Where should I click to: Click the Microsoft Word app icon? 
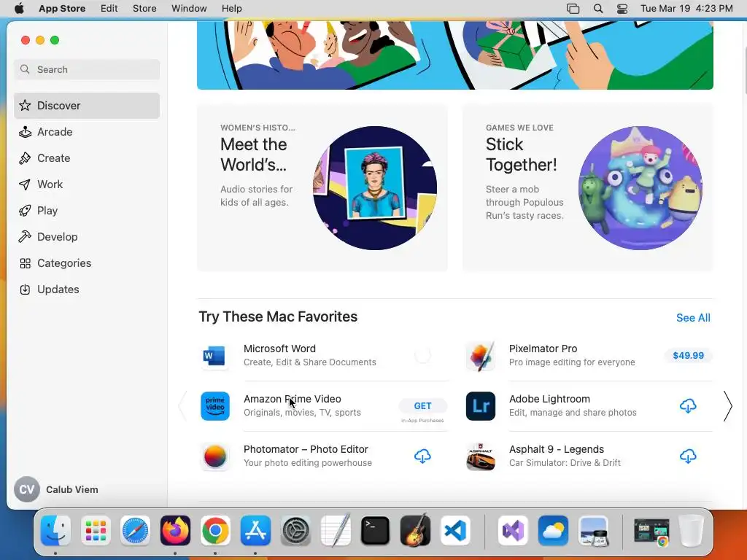tap(215, 356)
